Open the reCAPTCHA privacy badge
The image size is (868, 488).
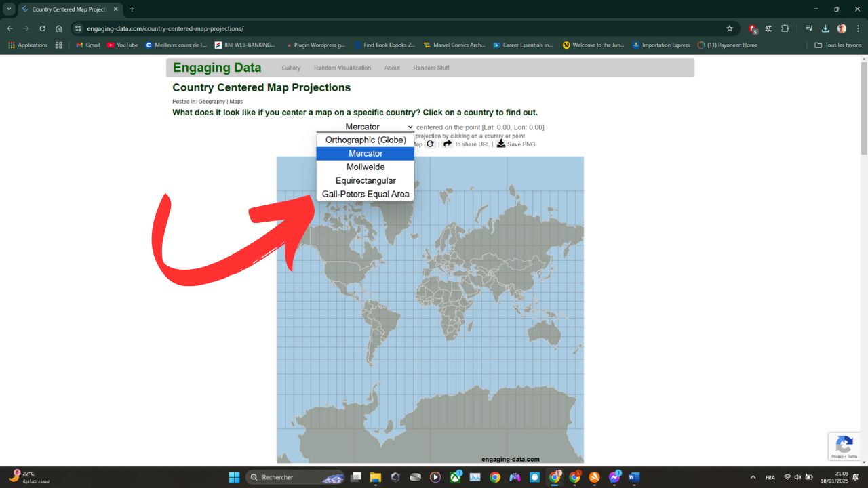pos(844,446)
